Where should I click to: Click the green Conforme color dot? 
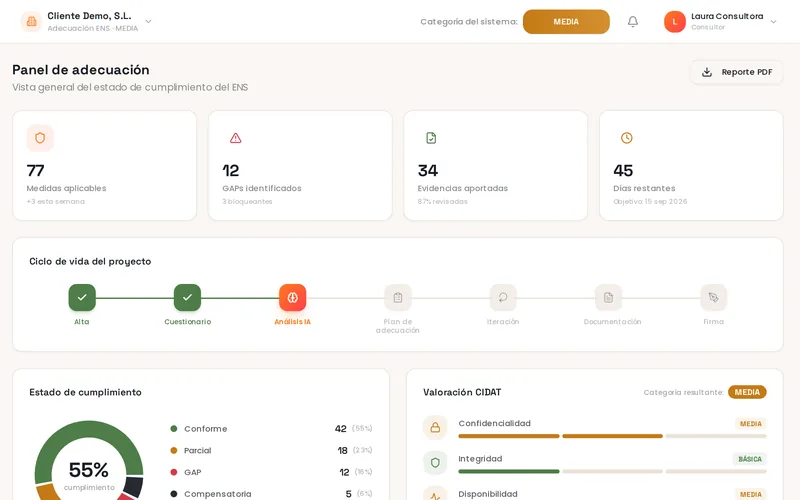173,429
